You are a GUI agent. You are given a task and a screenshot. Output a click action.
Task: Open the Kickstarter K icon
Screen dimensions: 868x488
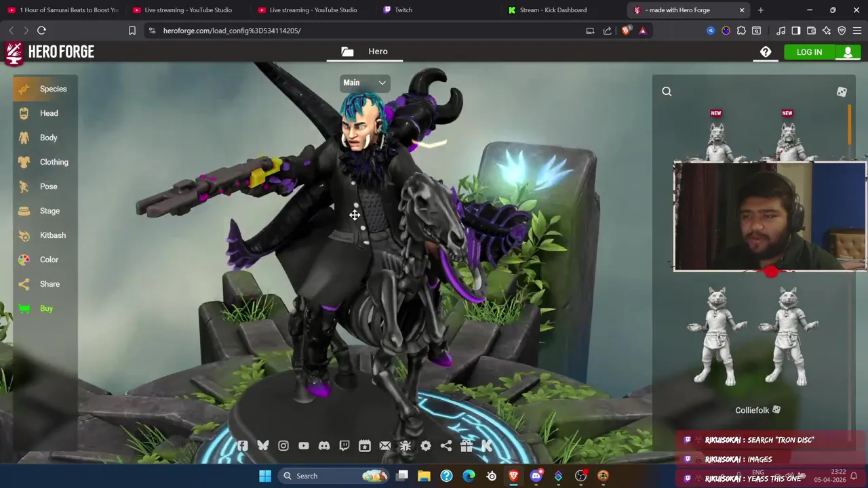pyautogui.click(x=487, y=445)
